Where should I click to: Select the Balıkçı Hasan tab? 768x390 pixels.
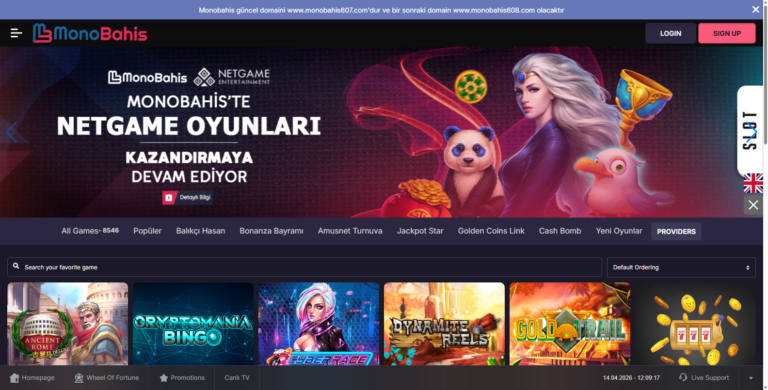[200, 231]
